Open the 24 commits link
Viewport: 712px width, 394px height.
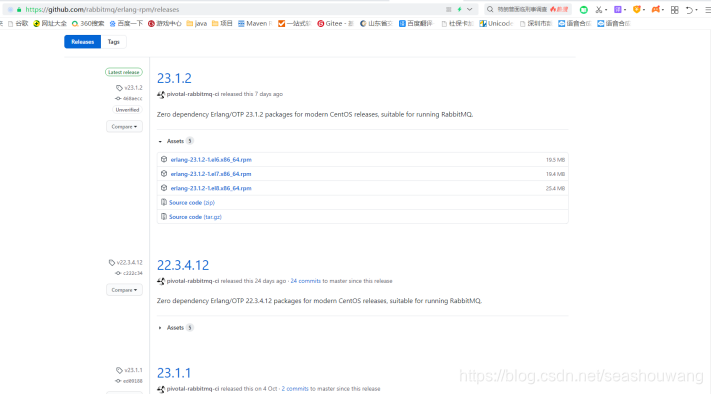[x=306, y=281]
